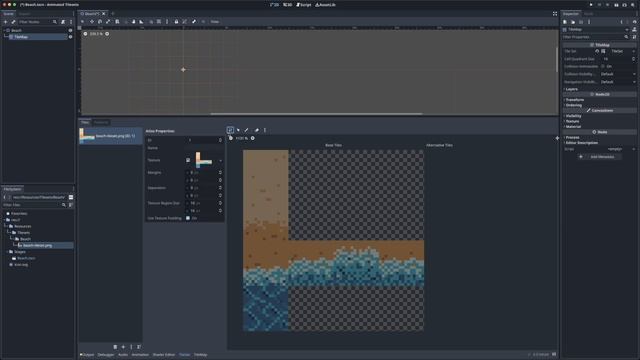Select the atlas Setup tool icon
Image resolution: width=640 pixels, height=360 pixels.
(x=230, y=130)
